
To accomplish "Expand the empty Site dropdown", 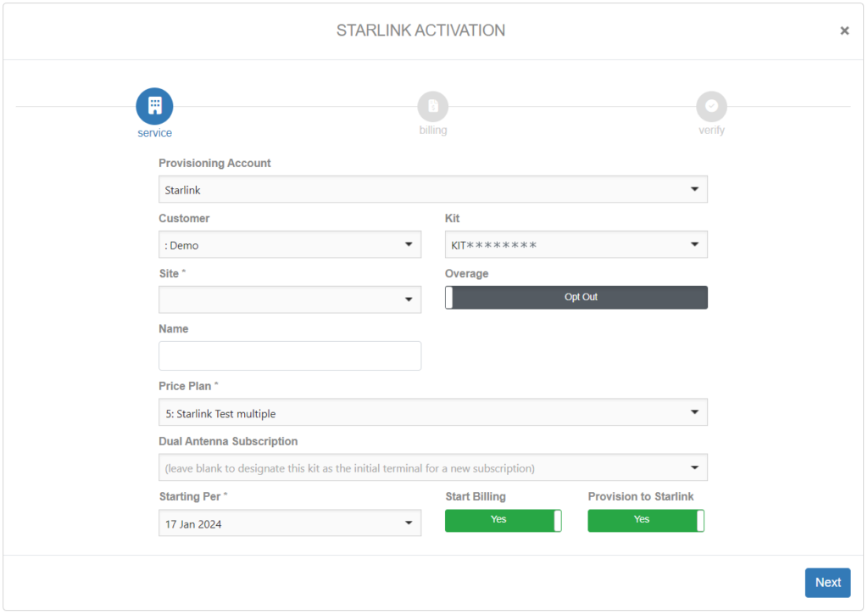I will 289,299.
